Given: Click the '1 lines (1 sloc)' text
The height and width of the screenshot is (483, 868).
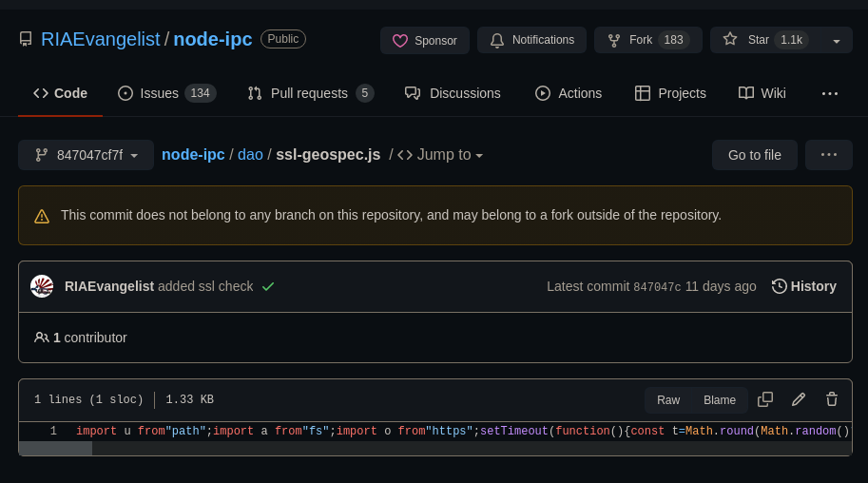Looking at the screenshot, I should click(88, 399).
